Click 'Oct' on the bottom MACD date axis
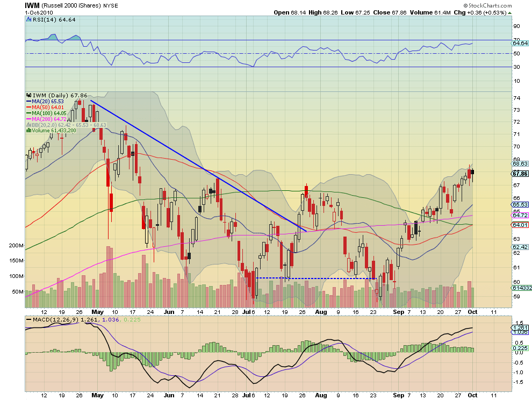532x400 pixels. pos(473,395)
